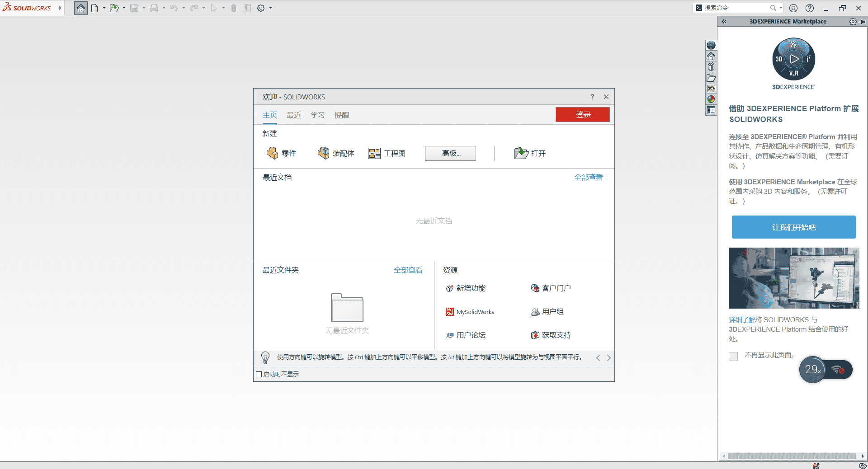Image resolution: width=868 pixels, height=469 pixels.
Task: Open the New document dropdown arrow
Action: tap(103, 8)
